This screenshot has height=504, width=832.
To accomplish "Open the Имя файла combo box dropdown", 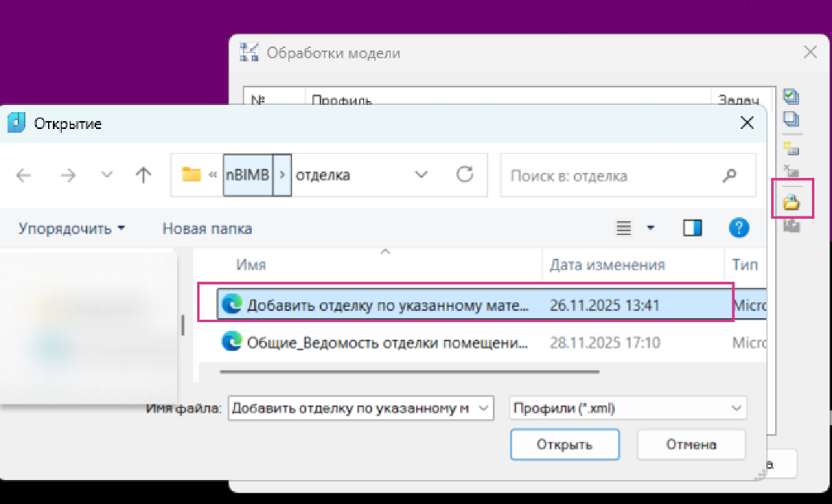I will tap(482, 408).
